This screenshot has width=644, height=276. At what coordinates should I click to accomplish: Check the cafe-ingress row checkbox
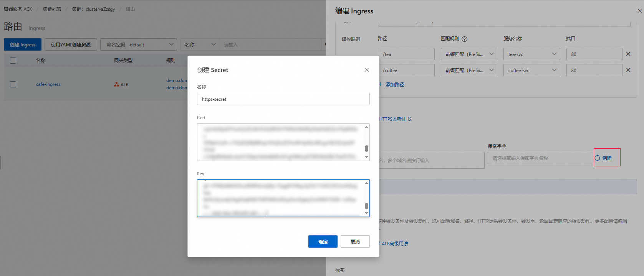pos(13,84)
